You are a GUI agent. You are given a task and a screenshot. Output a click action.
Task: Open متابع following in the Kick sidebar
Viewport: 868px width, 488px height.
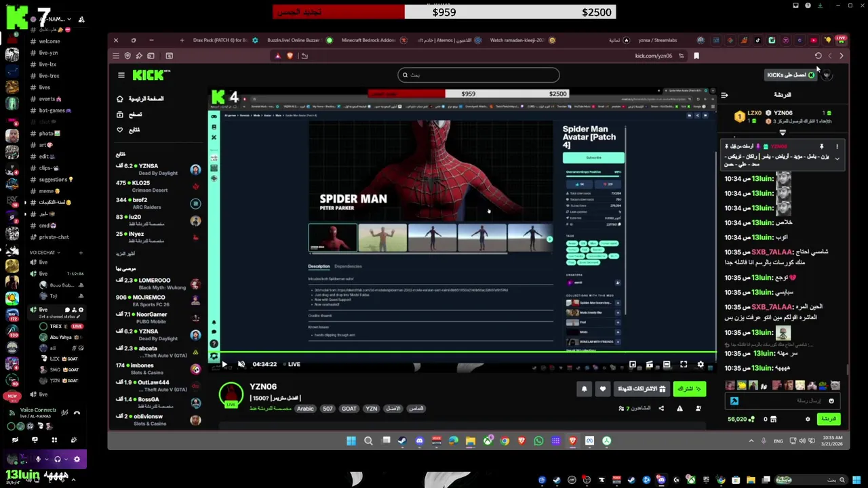pyautogui.click(x=128, y=130)
